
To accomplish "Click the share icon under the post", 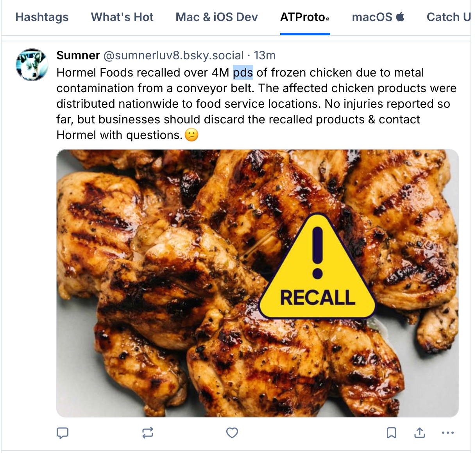I will pos(420,433).
